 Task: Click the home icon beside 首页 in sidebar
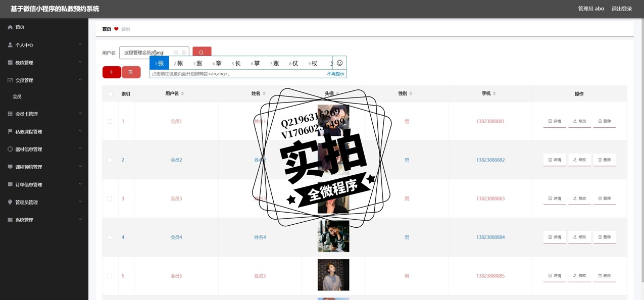click(10, 27)
